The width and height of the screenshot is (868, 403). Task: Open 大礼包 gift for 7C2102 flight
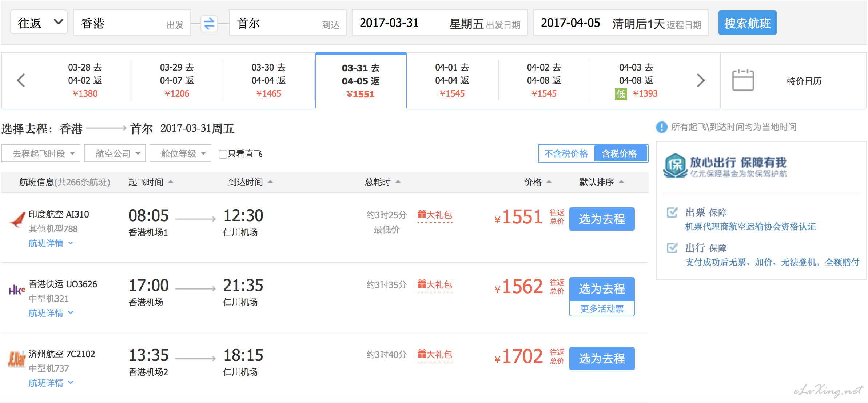point(435,355)
